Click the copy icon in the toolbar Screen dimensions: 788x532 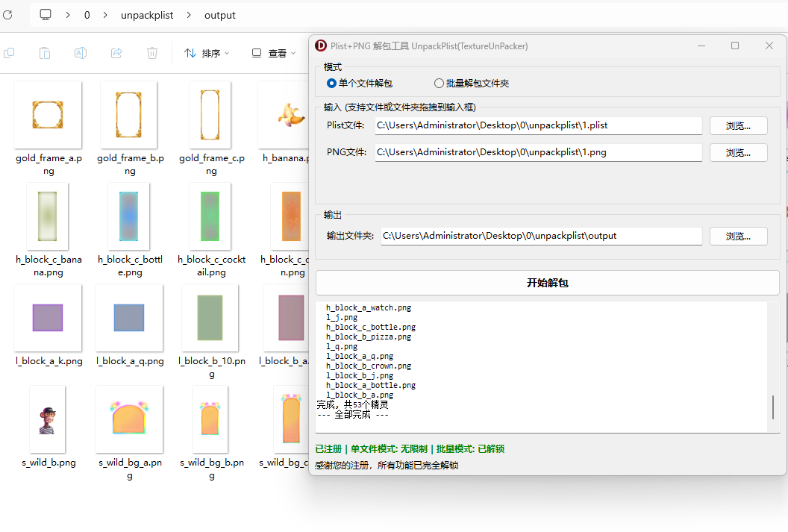click(10, 53)
